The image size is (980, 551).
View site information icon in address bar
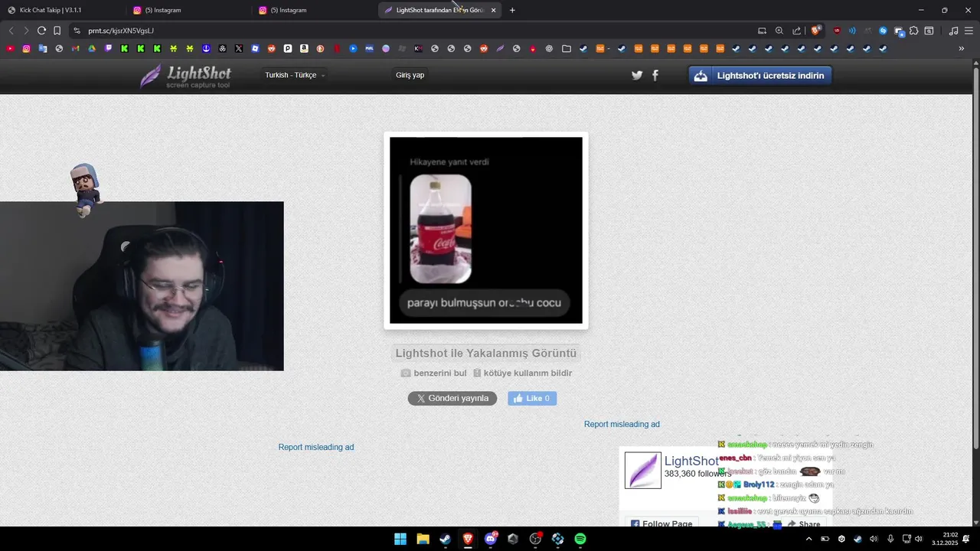pos(77,31)
